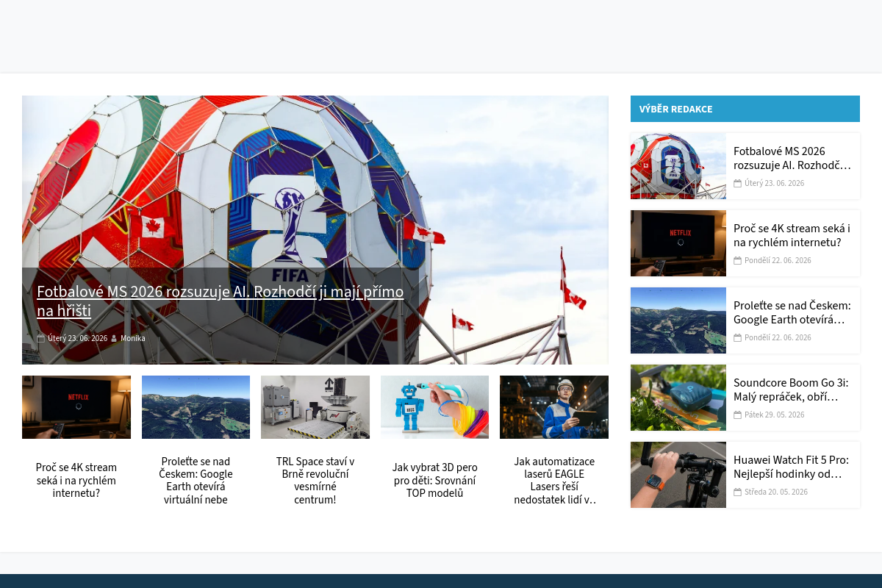Open the TRL Space laboratory thumbnail
The height and width of the screenshot is (588, 882).
[x=315, y=407]
